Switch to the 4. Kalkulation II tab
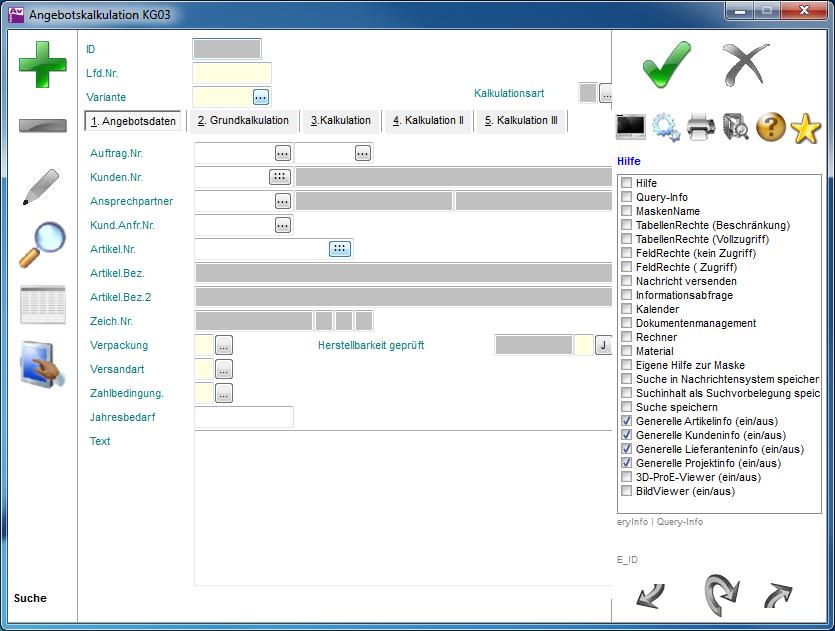The image size is (835, 631). pyautogui.click(x=428, y=121)
